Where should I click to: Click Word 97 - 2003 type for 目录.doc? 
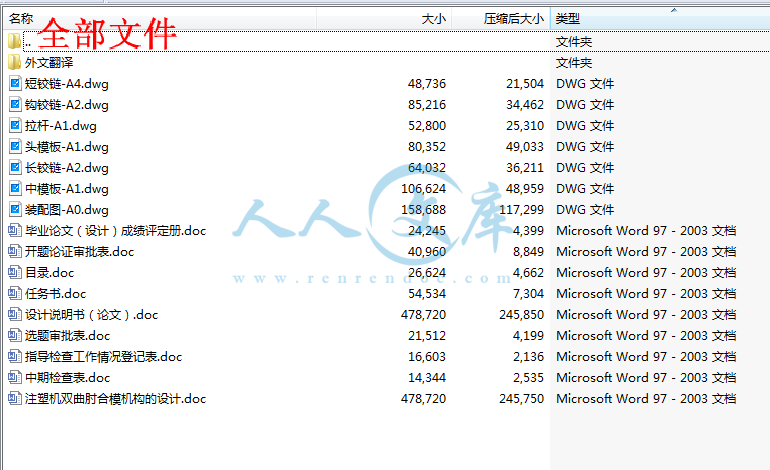(646, 273)
